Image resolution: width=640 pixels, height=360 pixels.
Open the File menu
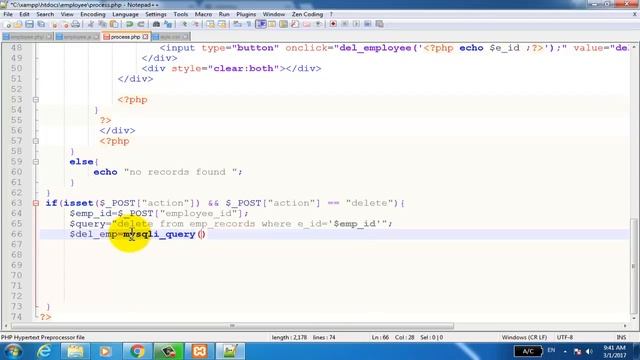8,14
